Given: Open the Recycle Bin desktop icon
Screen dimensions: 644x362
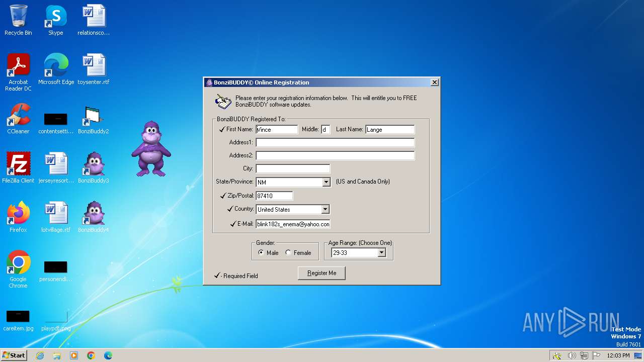Looking at the screenshot, I should tap(18, 20).
